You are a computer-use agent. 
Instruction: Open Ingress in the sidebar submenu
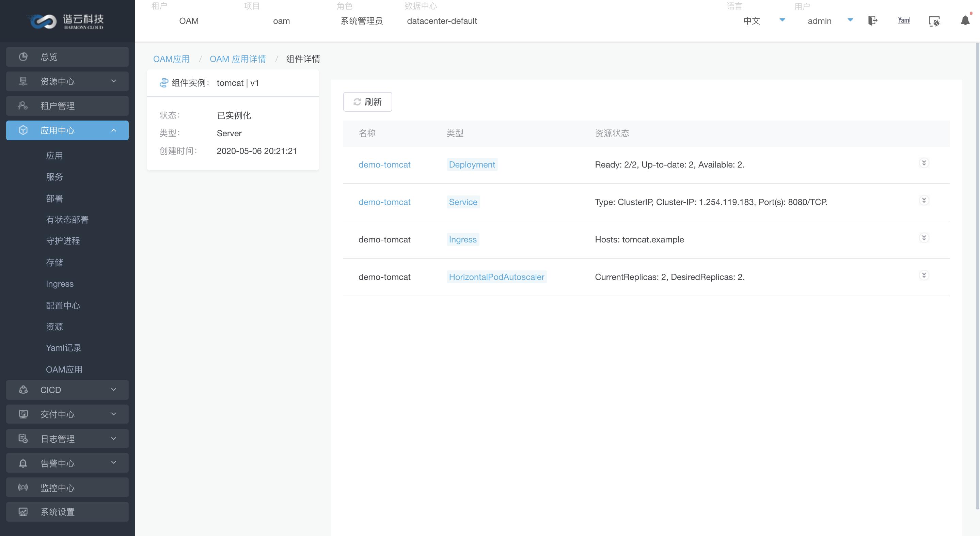pos(60,284)
